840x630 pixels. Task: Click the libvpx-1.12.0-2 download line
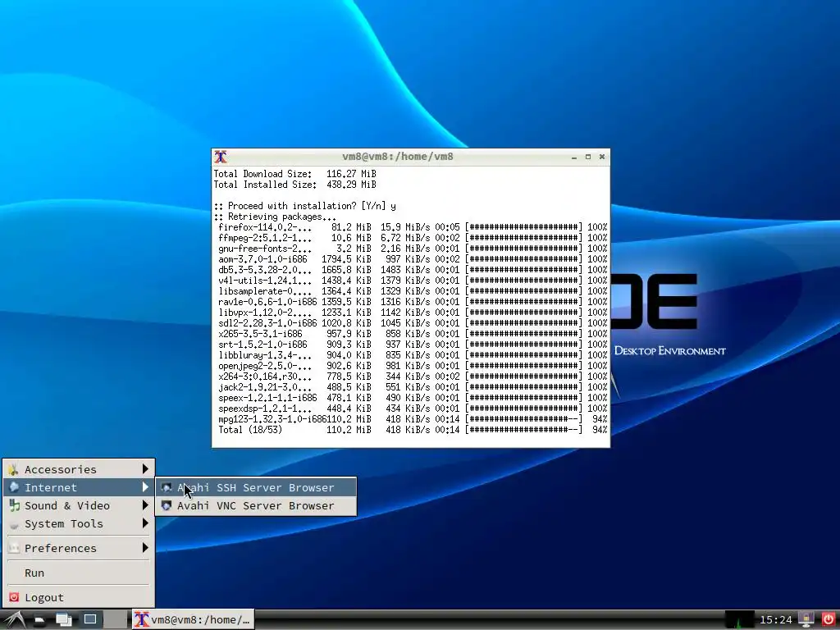[x=410, y=313]
